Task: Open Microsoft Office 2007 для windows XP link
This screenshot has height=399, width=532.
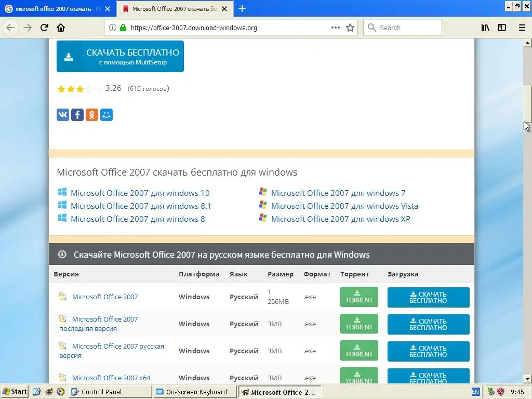Action: pos(341,219)
